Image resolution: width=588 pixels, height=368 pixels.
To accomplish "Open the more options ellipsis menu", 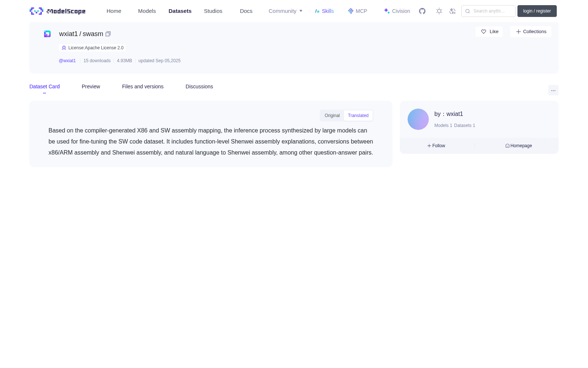I will 553,90.
